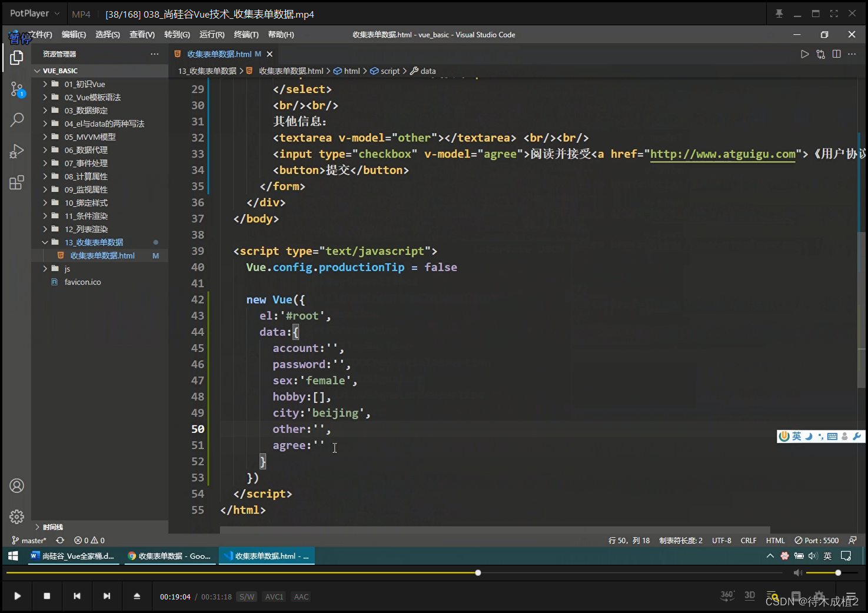
Task: Click the CRLF end-of-line selector
Action: click(749, 540)
